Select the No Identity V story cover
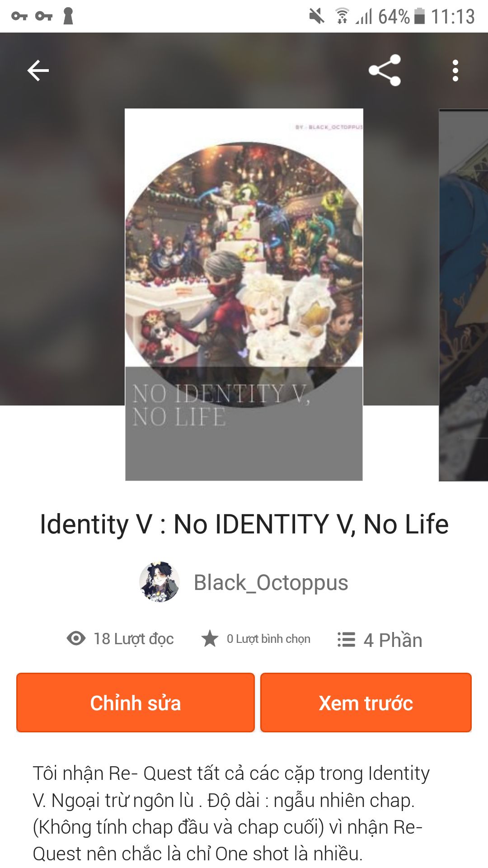The image size is (488, 868). click(244, 294)
